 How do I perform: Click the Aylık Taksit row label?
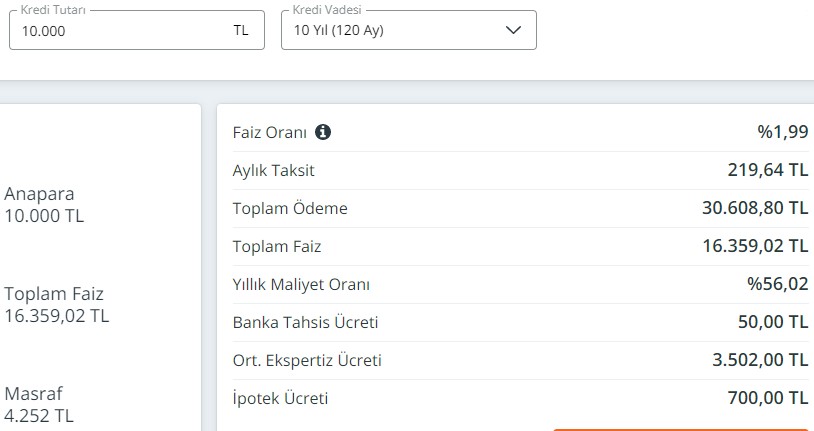[x=274, y=170]
